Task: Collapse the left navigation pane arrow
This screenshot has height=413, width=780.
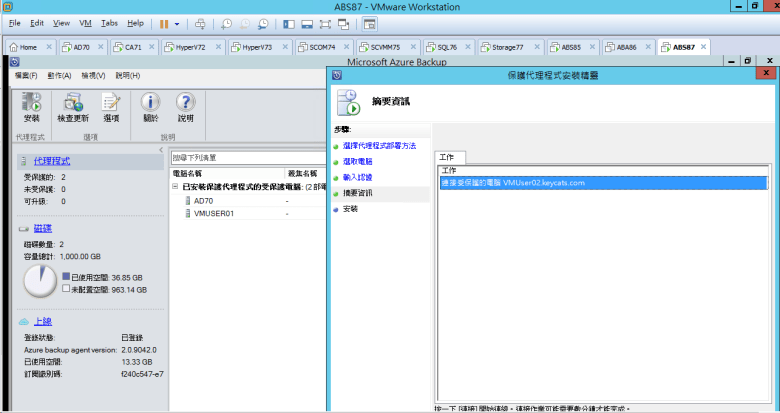Action: click(161, 150)
